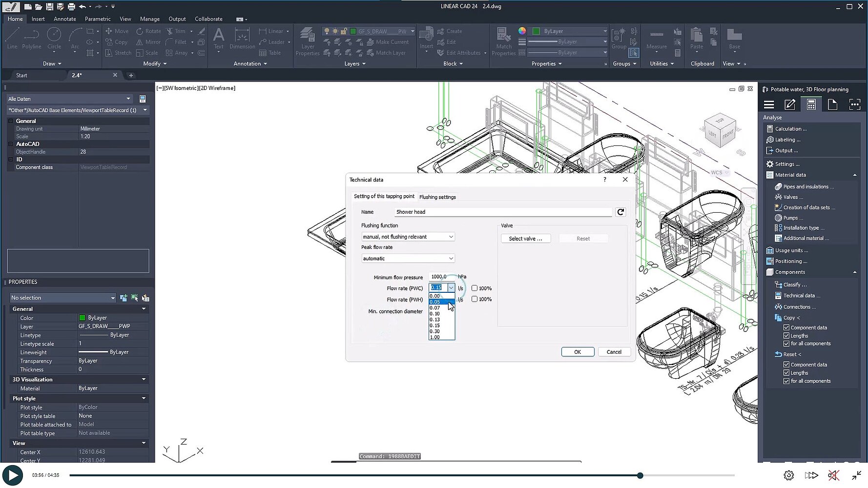Select the Circle draw tool

(x=54, y=38)
